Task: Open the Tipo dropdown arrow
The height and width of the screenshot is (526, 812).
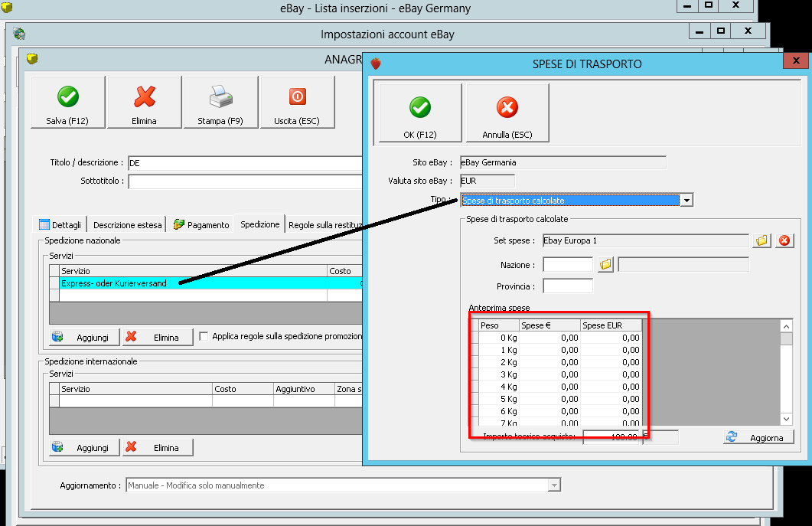Action: click(686, 201)
